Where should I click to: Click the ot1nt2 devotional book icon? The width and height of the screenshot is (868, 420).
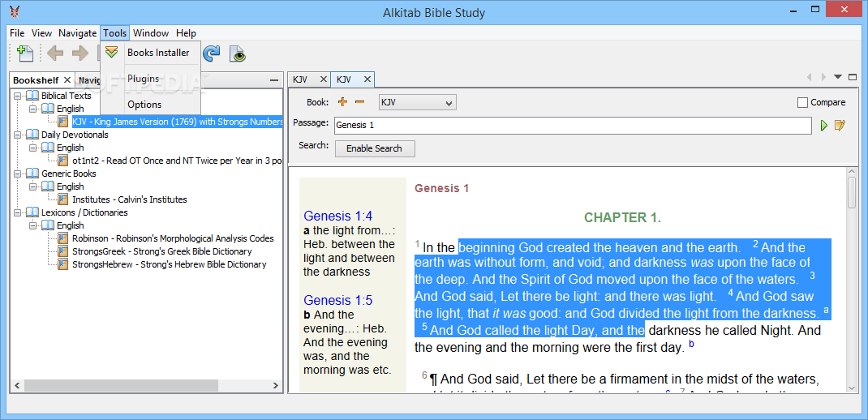point(63,161)
